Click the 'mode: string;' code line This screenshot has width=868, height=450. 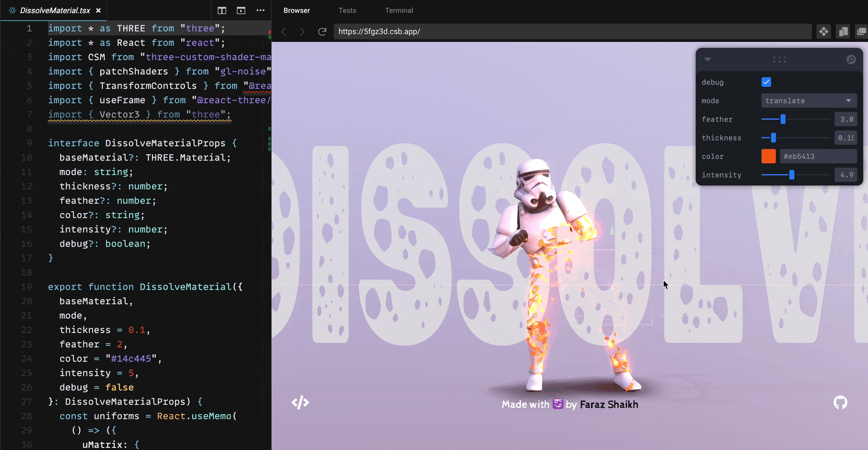(96, 172)
